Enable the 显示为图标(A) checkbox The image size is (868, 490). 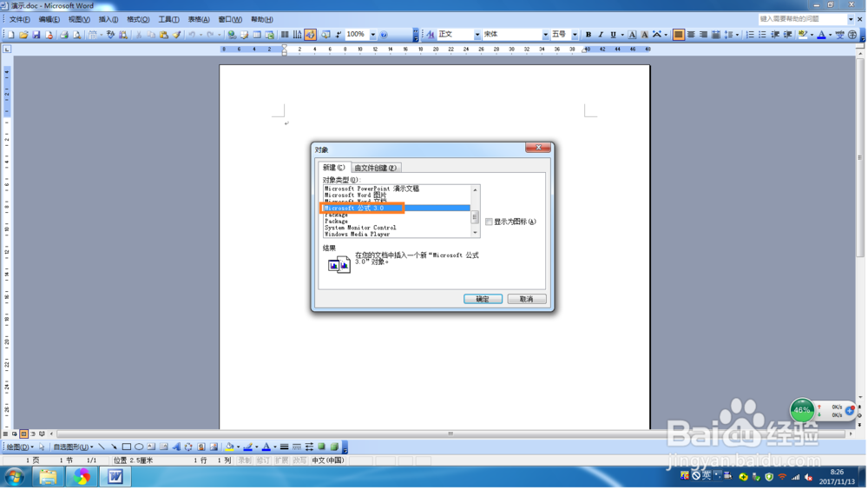[x=489, y=222]
